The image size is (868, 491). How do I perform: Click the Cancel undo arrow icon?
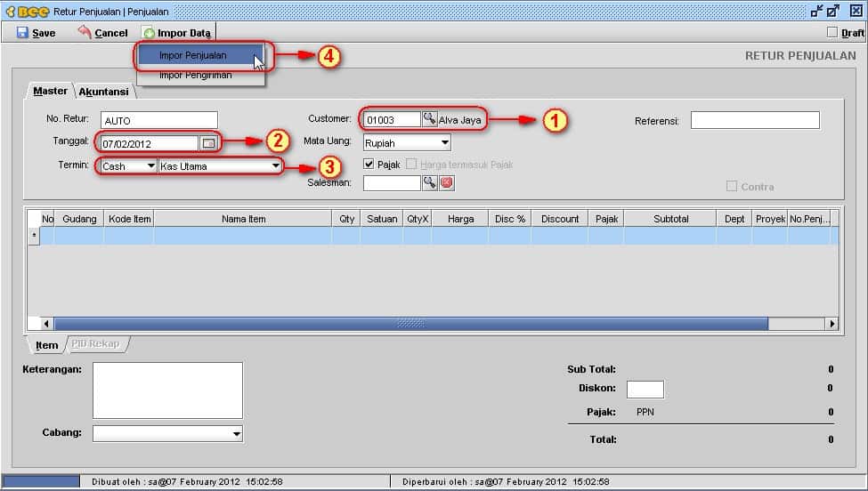(85, 32)
